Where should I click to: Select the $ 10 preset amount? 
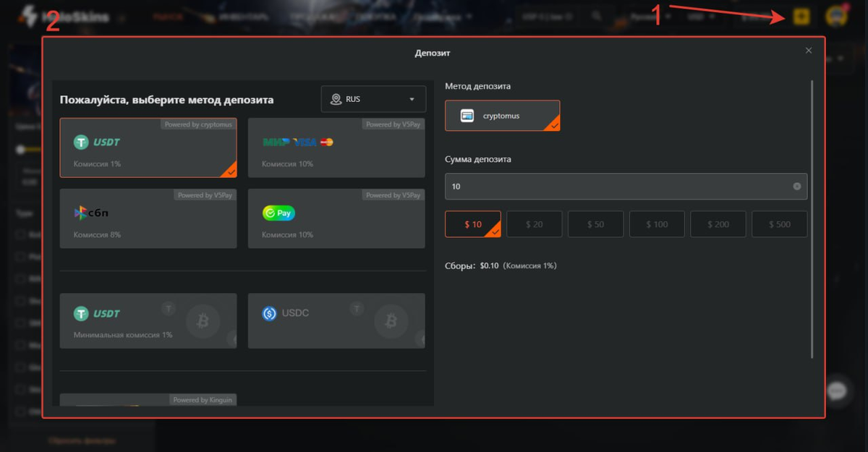(x=473, y=224)
